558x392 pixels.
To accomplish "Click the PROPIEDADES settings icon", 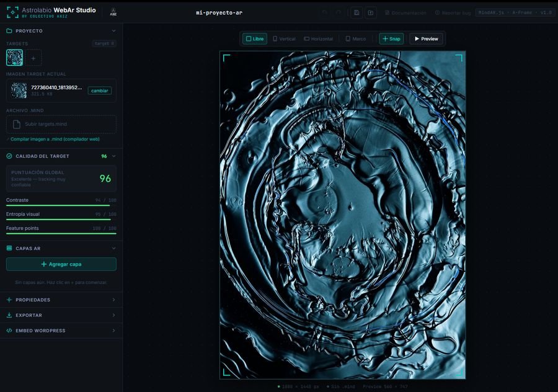I will click(9, 300).
